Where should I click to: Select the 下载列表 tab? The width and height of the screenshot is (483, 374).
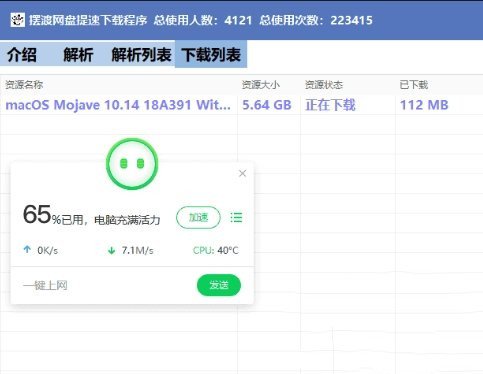coord(211,54)
